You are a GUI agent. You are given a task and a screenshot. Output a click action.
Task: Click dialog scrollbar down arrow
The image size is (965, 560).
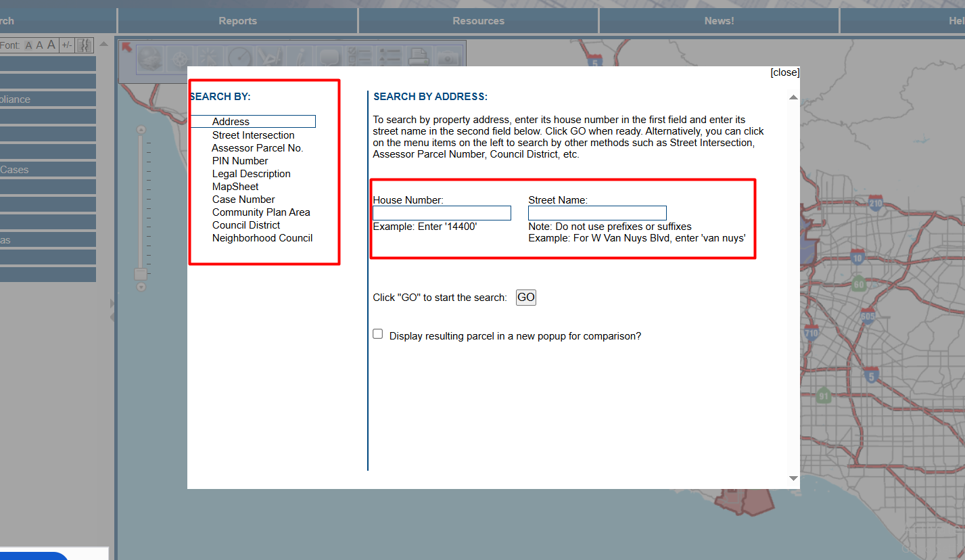click(793, 479)
